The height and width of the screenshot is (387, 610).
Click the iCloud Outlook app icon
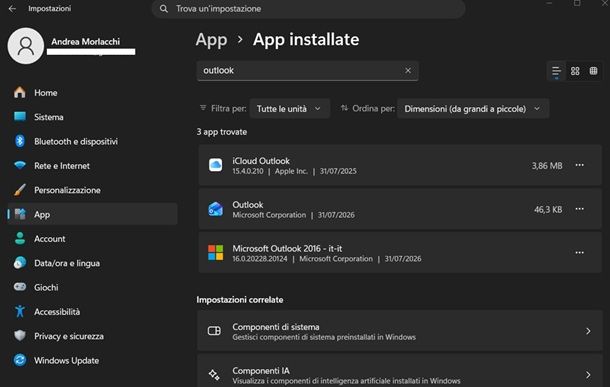click(x=216, y=165)
